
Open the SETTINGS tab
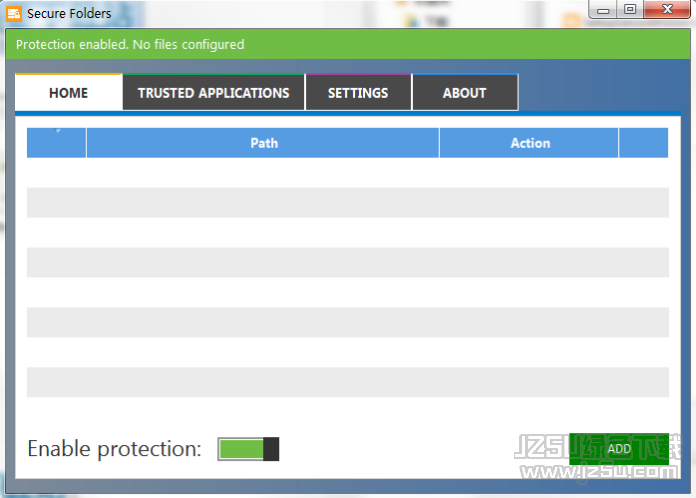[x=358, y=92]
